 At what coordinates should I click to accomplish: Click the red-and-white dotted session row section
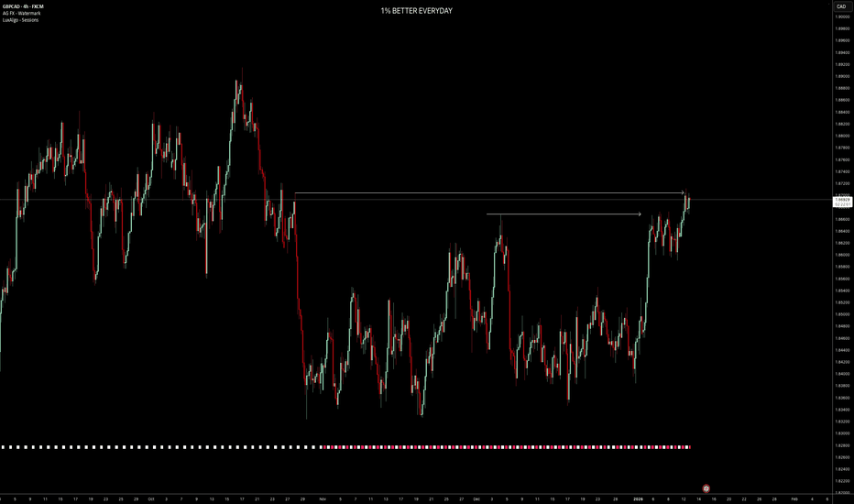tap(504, 447)
